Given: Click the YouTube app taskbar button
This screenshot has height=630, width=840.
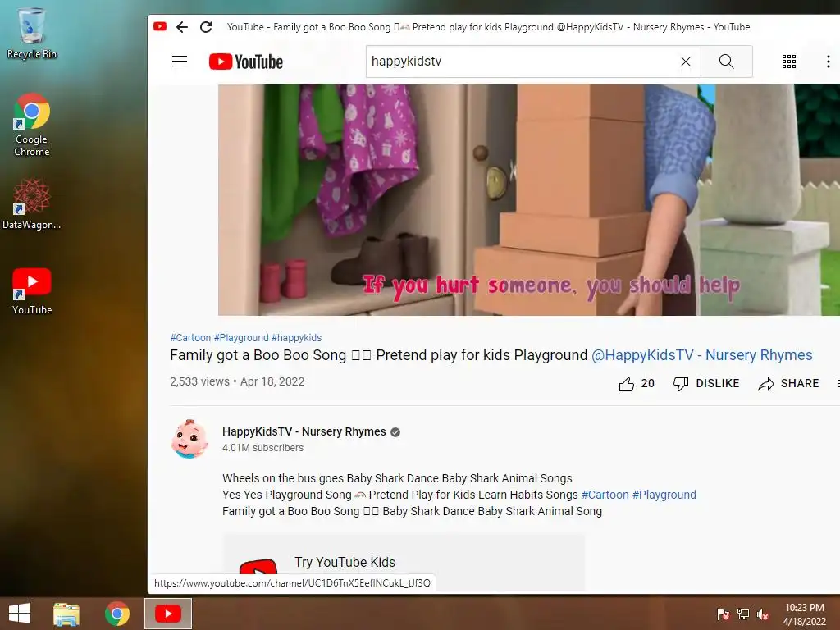Looking at the screenshot, I should pyautogui.click(x=167, y=614).
